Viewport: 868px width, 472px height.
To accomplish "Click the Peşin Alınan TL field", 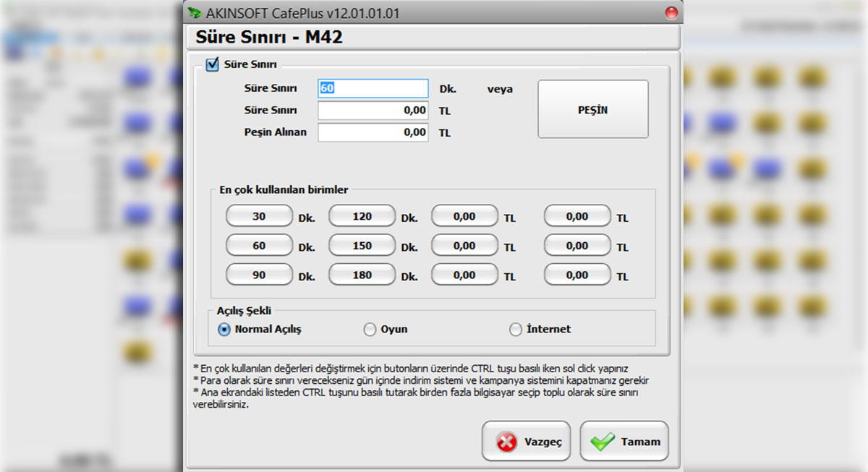I will [373, 132].
